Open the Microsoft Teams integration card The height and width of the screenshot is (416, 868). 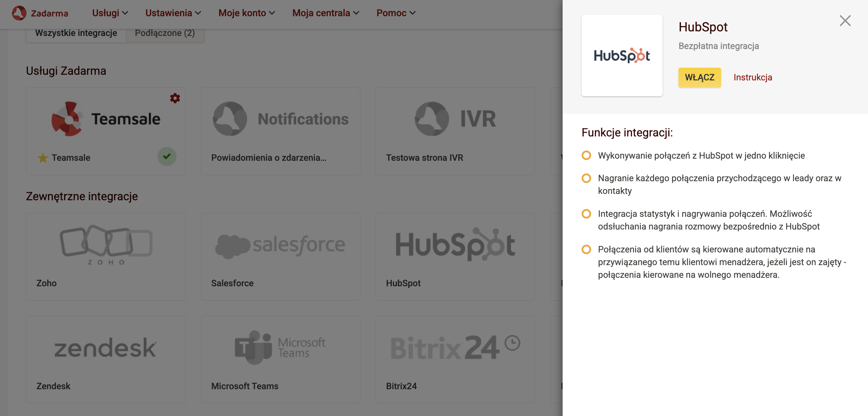(280, 360)
